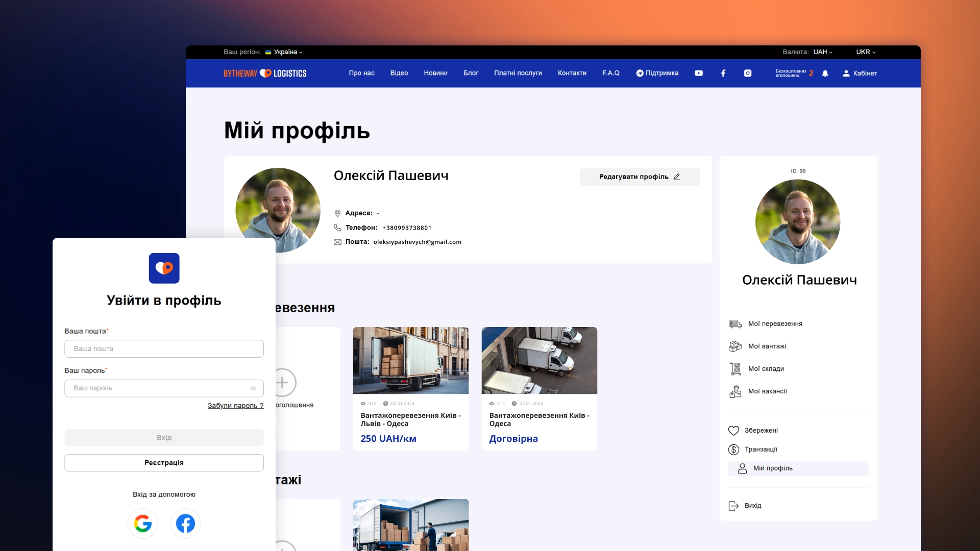Open the Платні послуги menu item

518,73
